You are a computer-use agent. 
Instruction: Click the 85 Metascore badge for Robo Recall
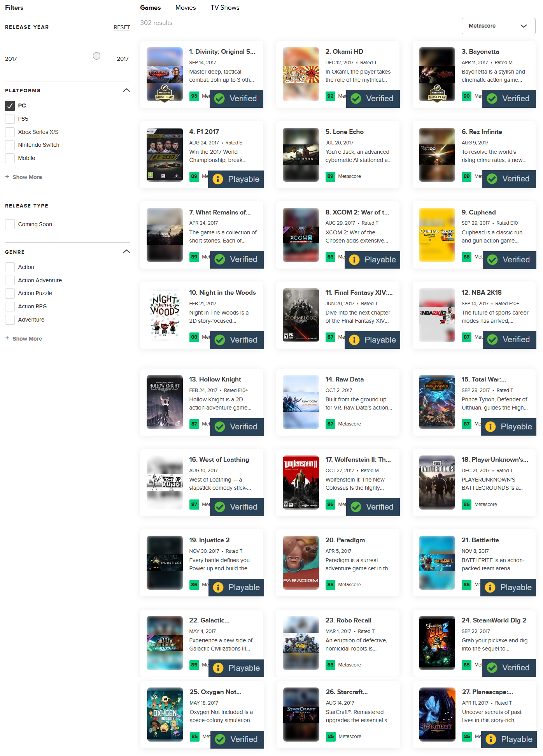tap(330, 665)
